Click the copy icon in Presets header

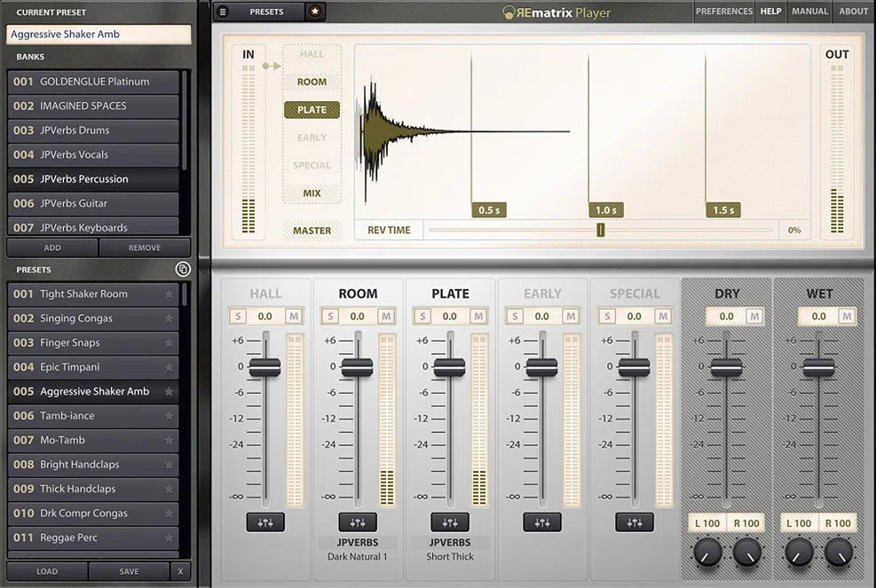pyautogui.click(x=183, y=269)
